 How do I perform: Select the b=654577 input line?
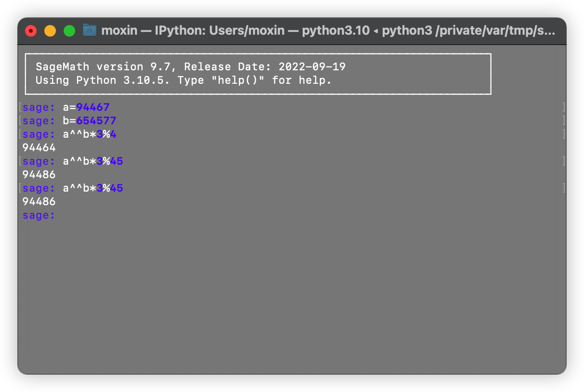89,120
